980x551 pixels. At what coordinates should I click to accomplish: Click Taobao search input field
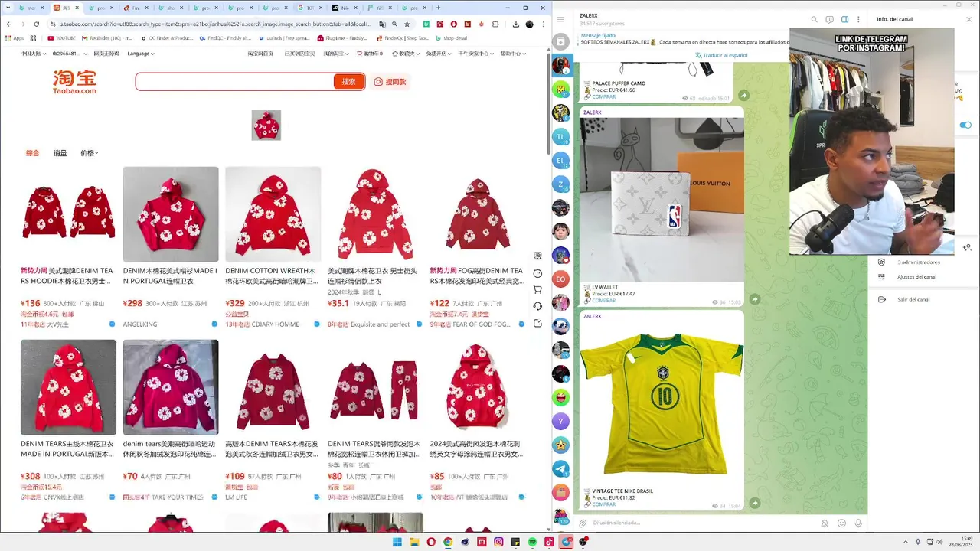[x=235, y=82]
